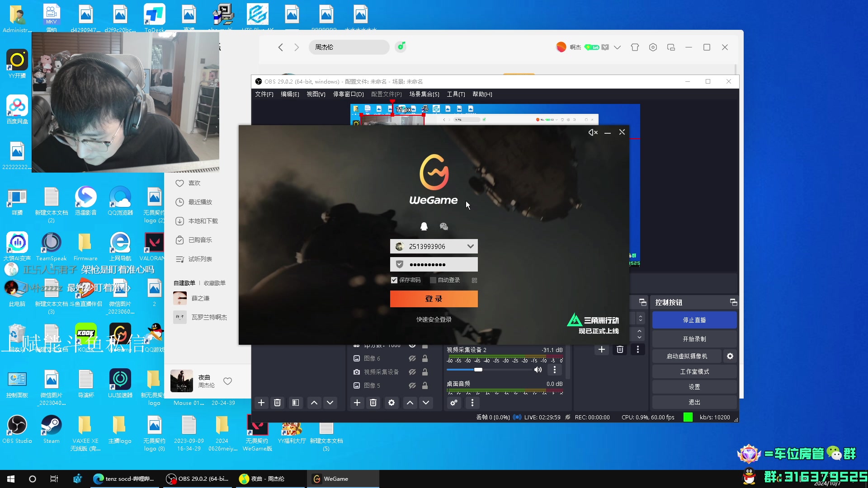
Task: Expand music player user dropdown arrow
Action: click(617, 47)
